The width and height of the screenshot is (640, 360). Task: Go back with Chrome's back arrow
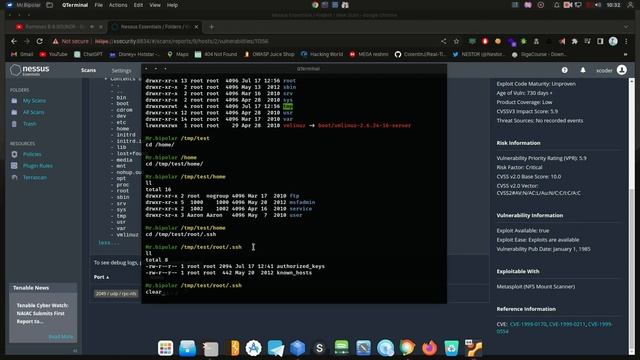[x=14, y=41]
